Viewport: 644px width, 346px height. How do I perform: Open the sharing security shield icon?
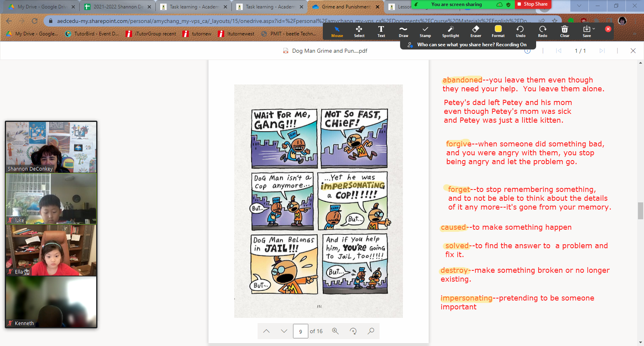[508, 4]
